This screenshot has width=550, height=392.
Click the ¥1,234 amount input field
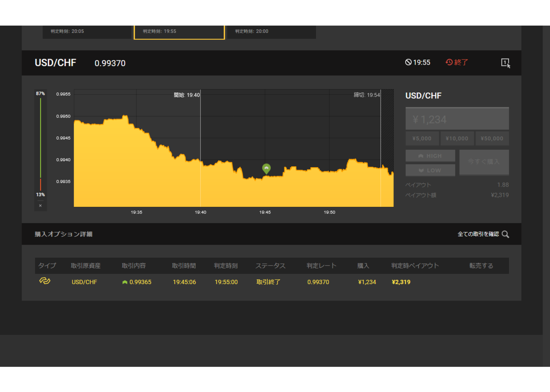pyautogui.click(x=457, y=119)
